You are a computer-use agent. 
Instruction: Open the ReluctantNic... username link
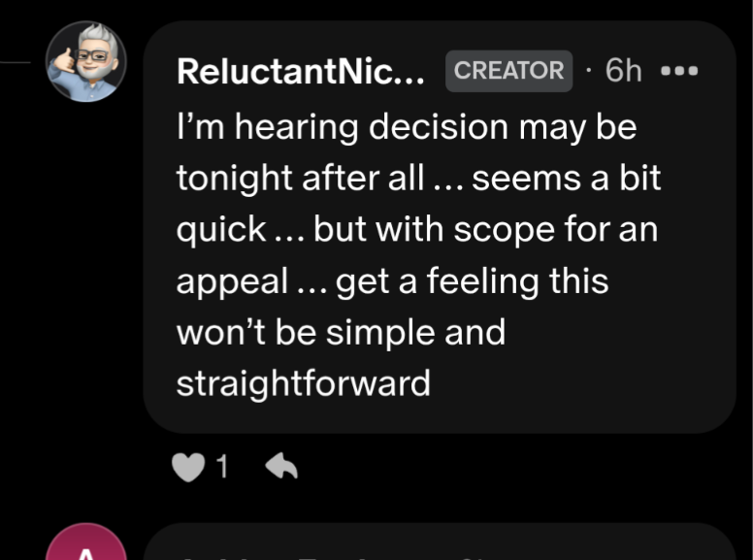pos(301,71)
